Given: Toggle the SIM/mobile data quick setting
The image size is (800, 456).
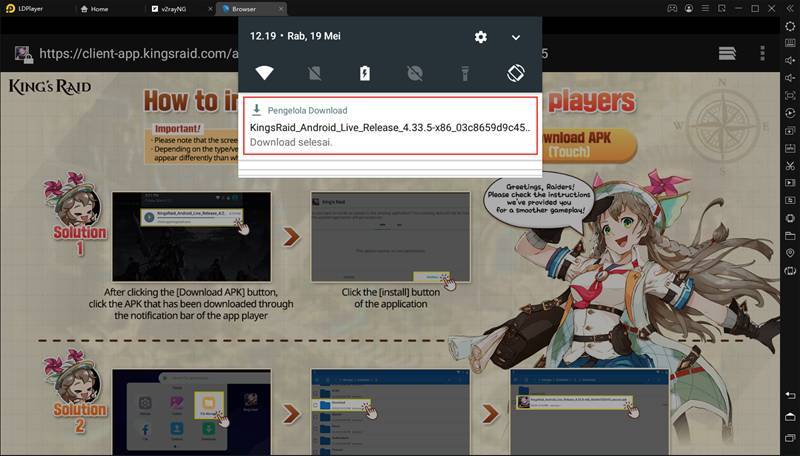Looking at the screenshot, I should (x=315, y=73).
